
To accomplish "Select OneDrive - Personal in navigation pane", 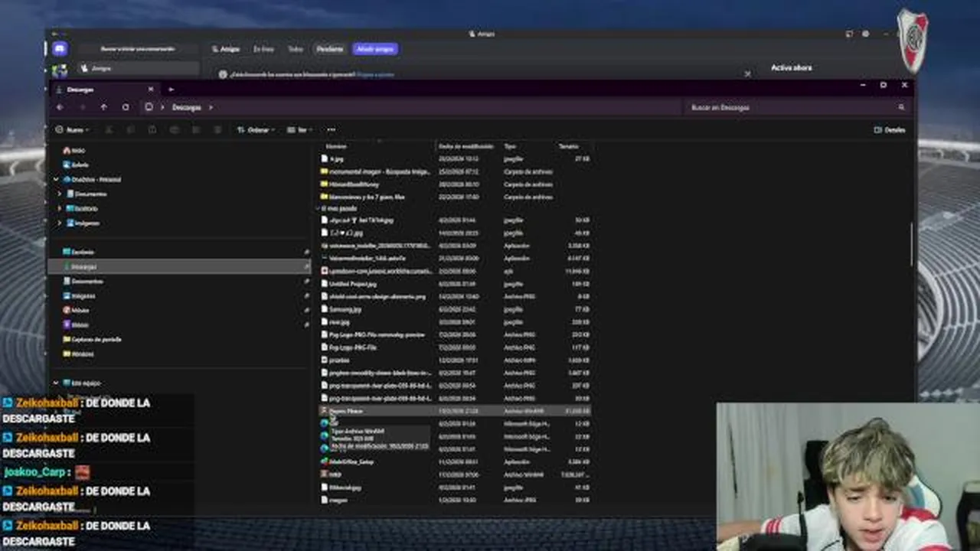I will tap(91, 179).
